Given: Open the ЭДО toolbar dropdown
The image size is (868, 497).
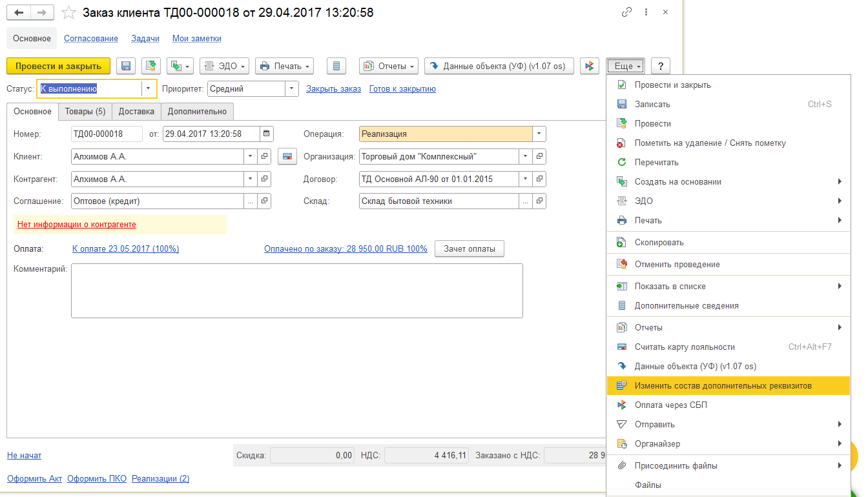Looking at the screenshot, I should [x=224, y=66].
